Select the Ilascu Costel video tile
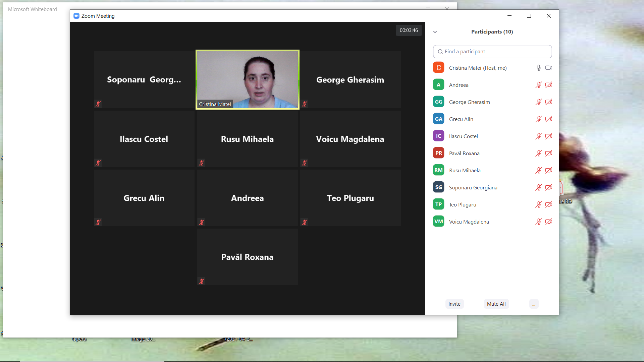 point(144,139)
